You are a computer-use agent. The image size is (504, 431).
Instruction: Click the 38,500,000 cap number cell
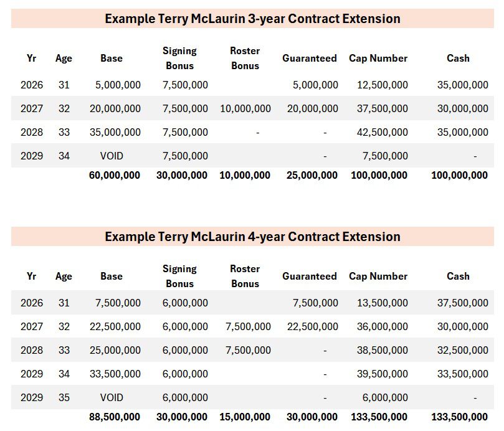(x=383, y=350)
